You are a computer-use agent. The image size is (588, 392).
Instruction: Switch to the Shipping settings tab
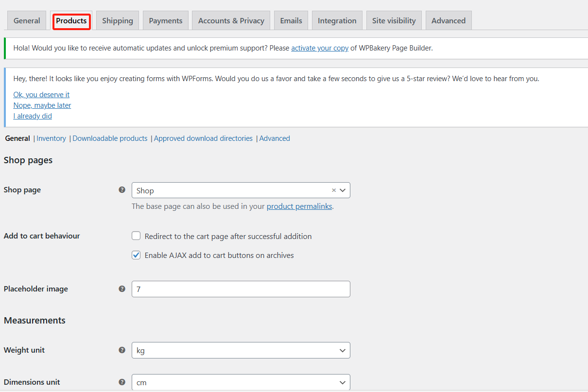coord(117,20)
